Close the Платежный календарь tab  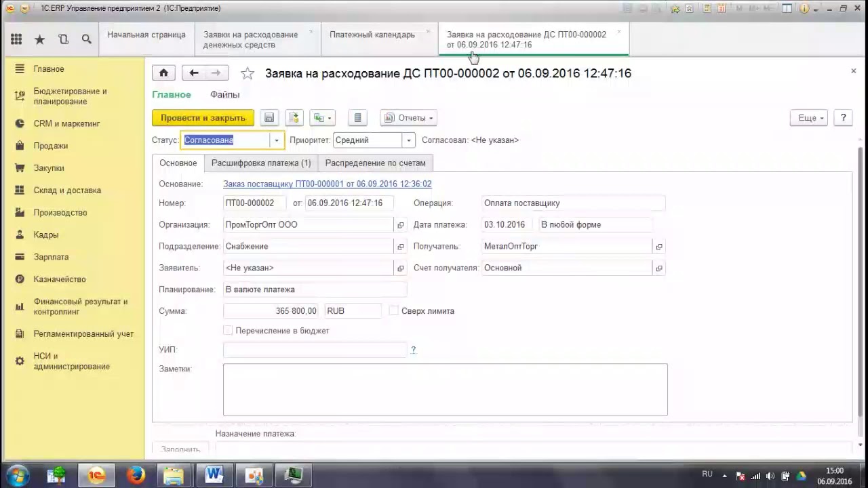tap(428, 31)
